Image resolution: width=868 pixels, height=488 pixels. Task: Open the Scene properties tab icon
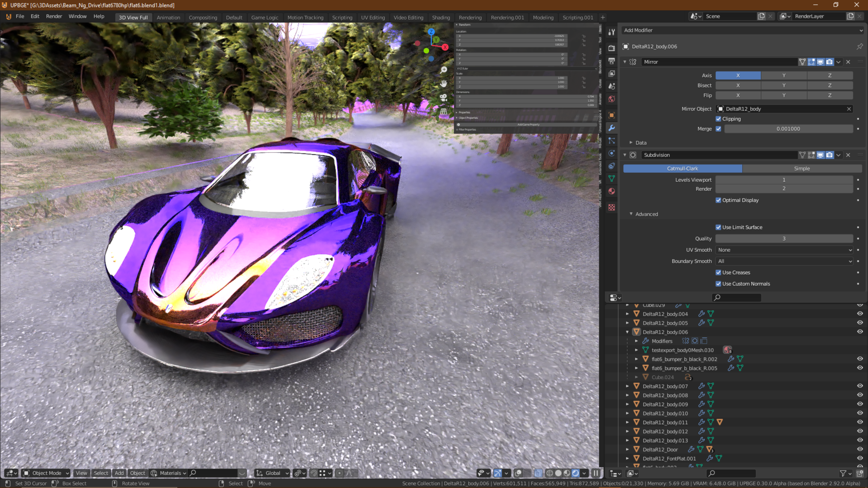point(612,86)
